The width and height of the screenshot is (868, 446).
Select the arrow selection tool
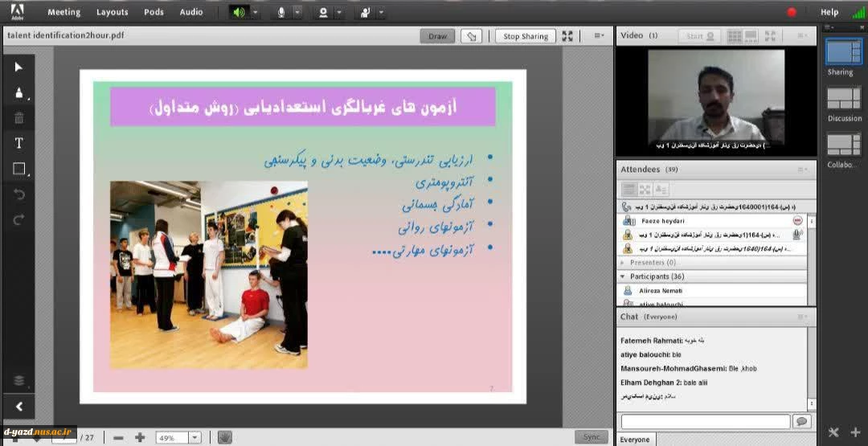(18, 68)
